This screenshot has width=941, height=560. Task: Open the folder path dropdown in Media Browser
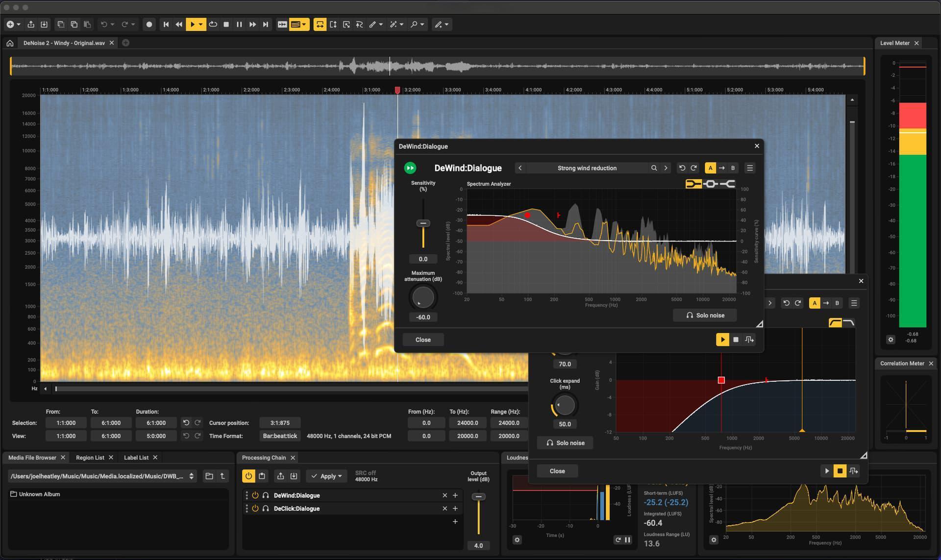click(x=192, y=476)
